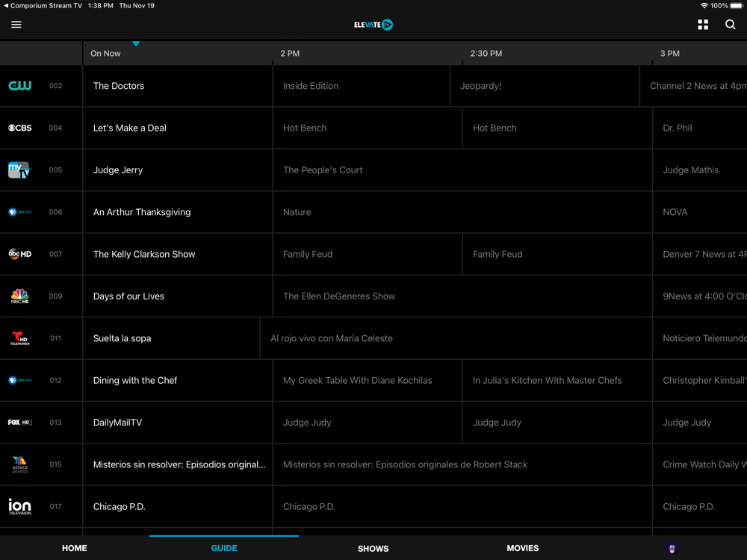Image resolution: width=747 pixels, height=560 pixels.
Task: Open The Kelly Clarkson Show
Action: [178, 254]
